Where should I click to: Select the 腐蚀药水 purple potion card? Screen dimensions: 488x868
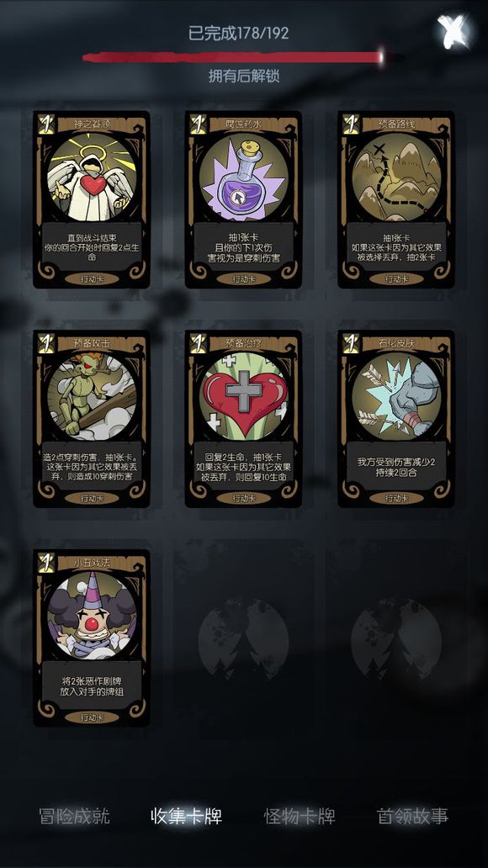tap(244, 200)
